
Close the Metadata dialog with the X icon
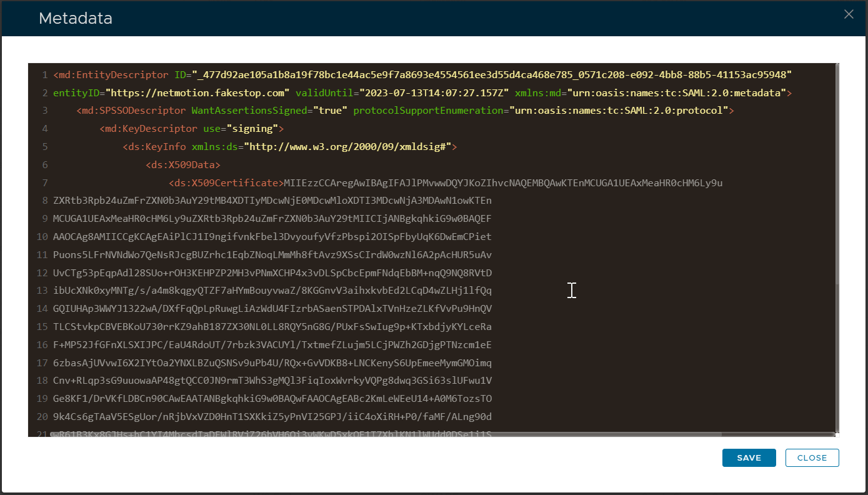pos(849,14)
